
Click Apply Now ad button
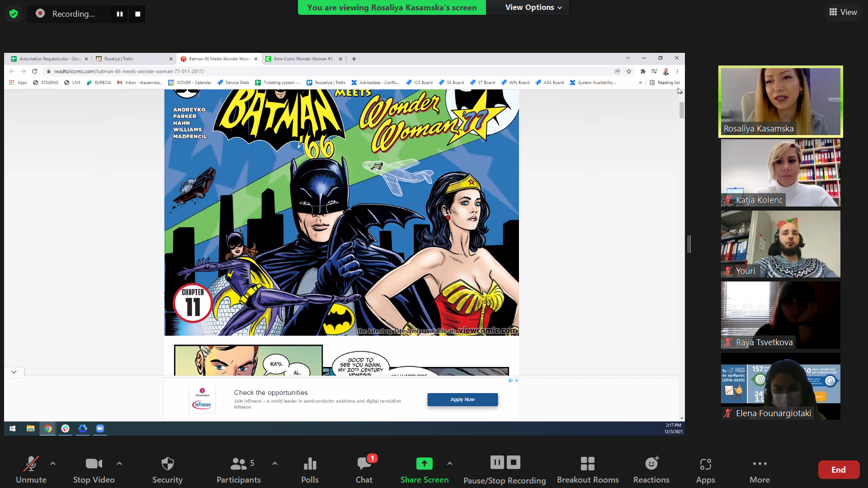coord(462,399)
